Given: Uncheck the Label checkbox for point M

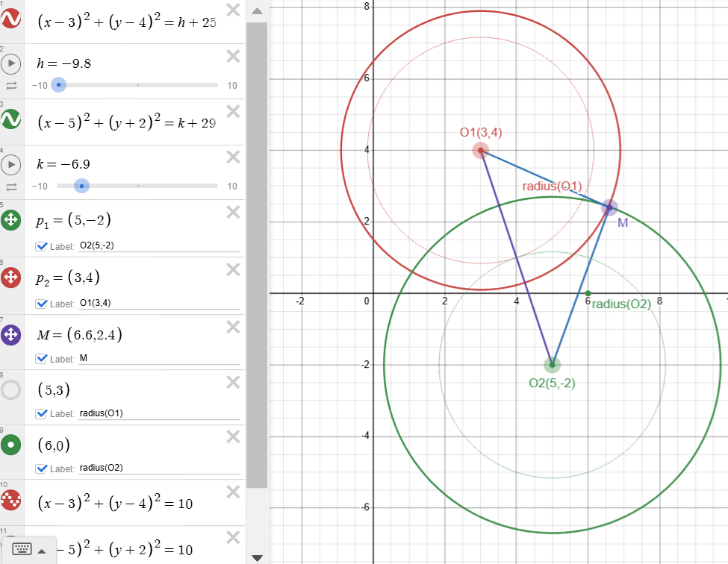Looking at the screenshot, I should 40,359.
